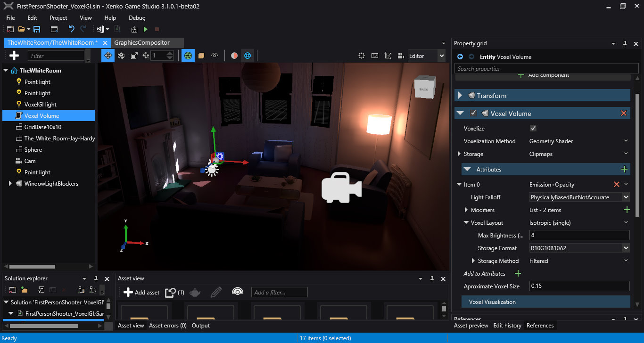Uncheck the Voxel Volume component checkbox
The image size is (644, 343).
point(474,113)
